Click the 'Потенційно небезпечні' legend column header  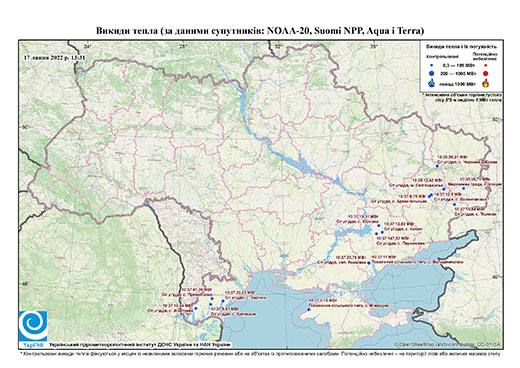pyautogui.click(x=485, y=56)
